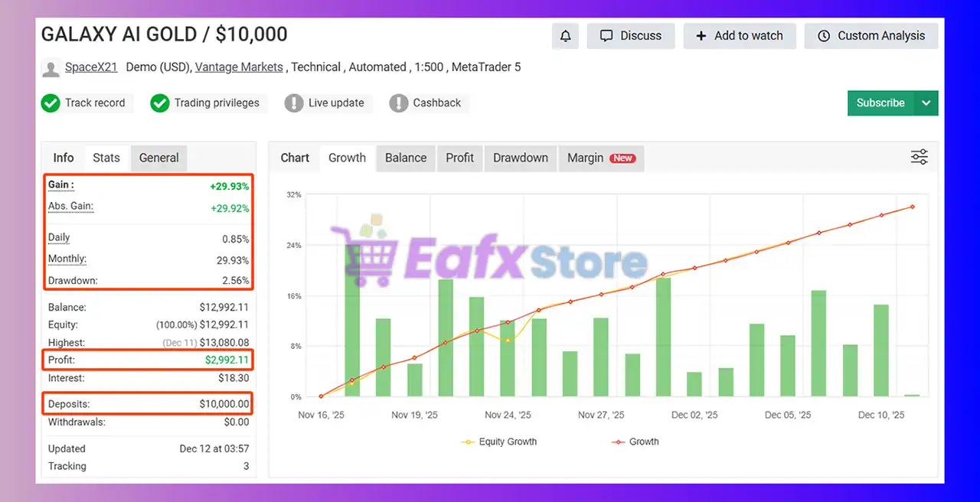
Task: Switch chart to Balance tab
Action: (x=405, y=158)
